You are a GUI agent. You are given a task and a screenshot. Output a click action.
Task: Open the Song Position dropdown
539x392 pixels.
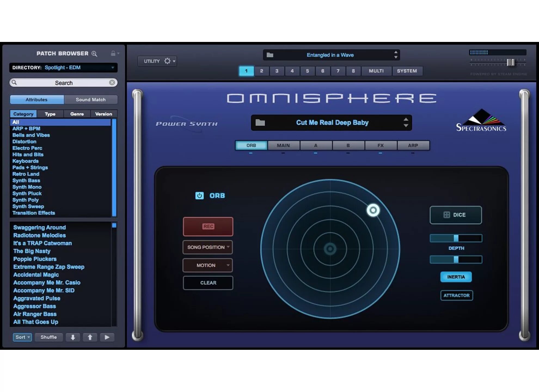(208, 247)
